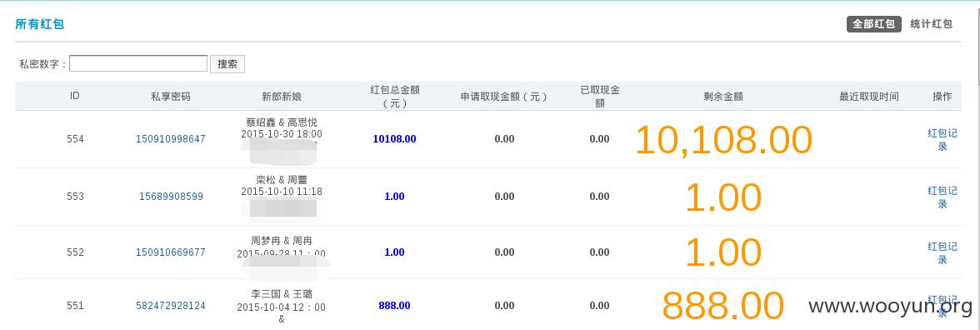Viewport: 980px width, 330px height.
Task: Switch to the 统计红包 tab
Action: tap(932, 24)
